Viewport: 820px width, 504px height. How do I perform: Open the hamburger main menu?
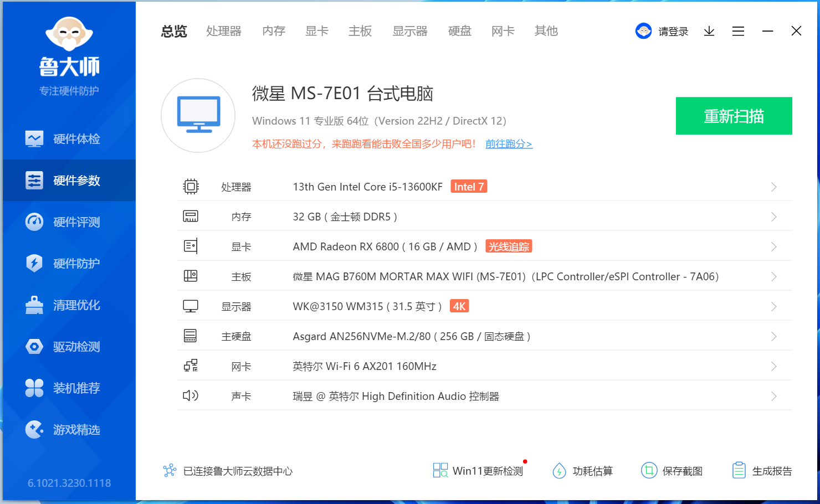click(738, 31)
